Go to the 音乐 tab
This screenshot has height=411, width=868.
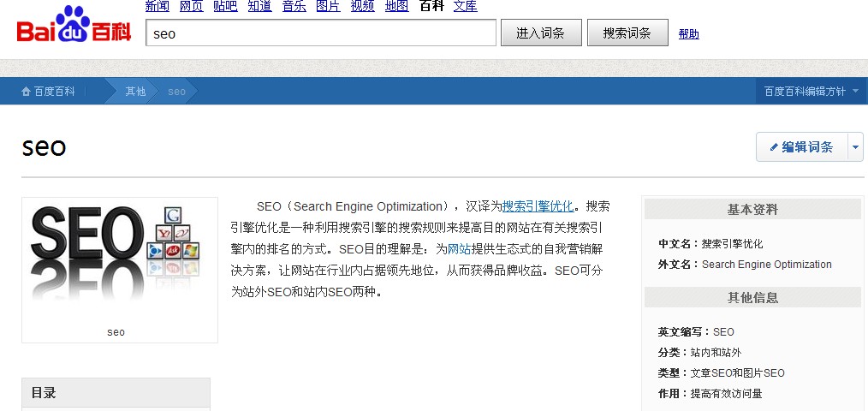[x=294, y=6]
